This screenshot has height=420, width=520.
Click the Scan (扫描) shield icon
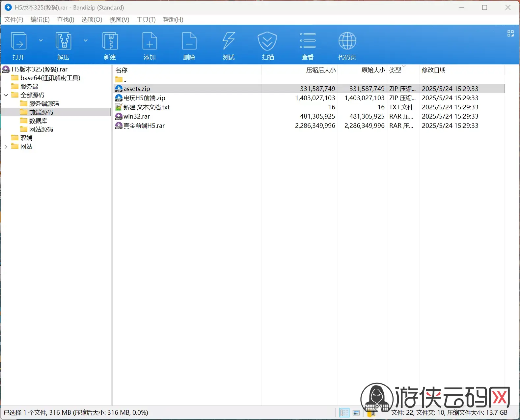tap(267, 41)
